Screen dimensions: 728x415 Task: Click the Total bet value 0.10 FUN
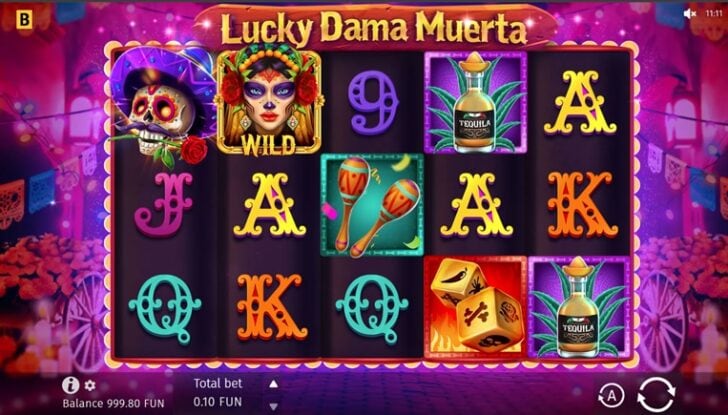tap(218, 402)
